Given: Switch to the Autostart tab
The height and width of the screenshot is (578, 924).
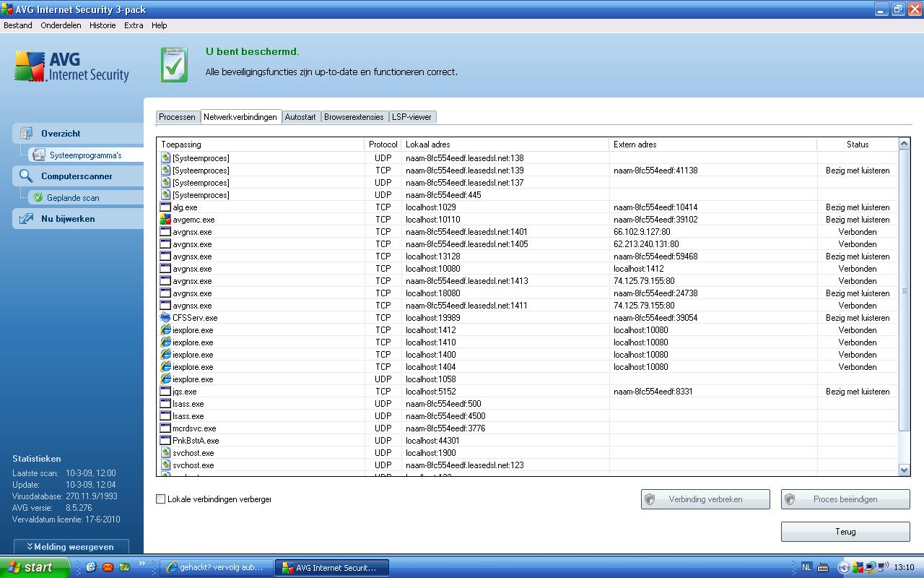Looking at the screenshot, I should [x=300, y=117].
